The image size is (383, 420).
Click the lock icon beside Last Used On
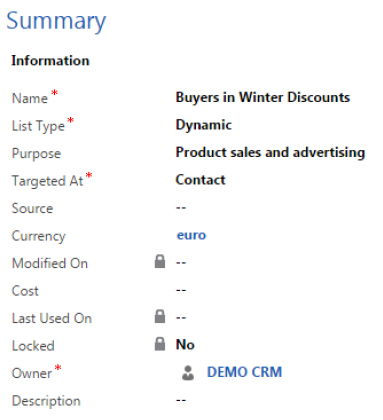(x=160, y=317)
